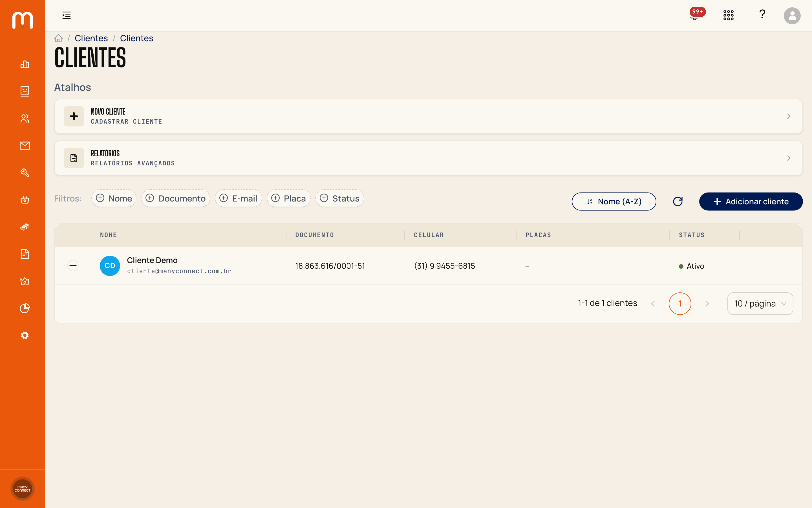The height and width of the screenshot is (508, 812).
Task: Add the Placa filter
Action: [x=288, y=198]
